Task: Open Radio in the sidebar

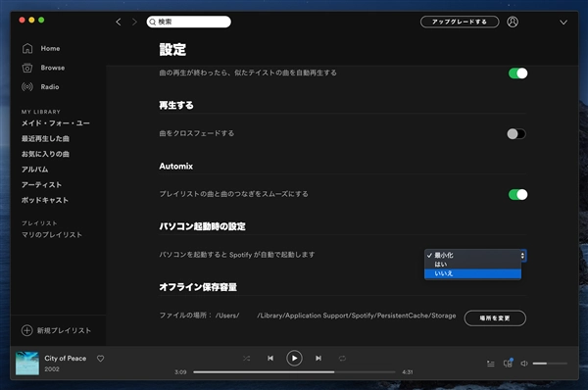Action: (50, 86)
